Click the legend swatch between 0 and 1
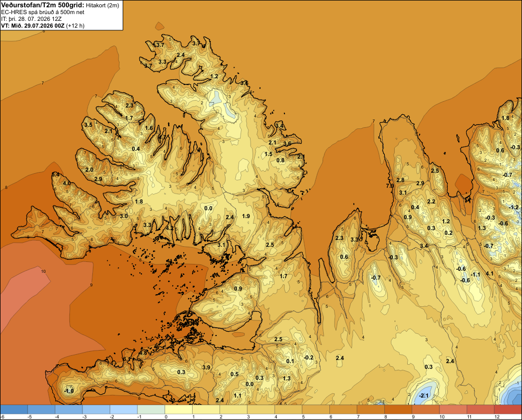 179,410
